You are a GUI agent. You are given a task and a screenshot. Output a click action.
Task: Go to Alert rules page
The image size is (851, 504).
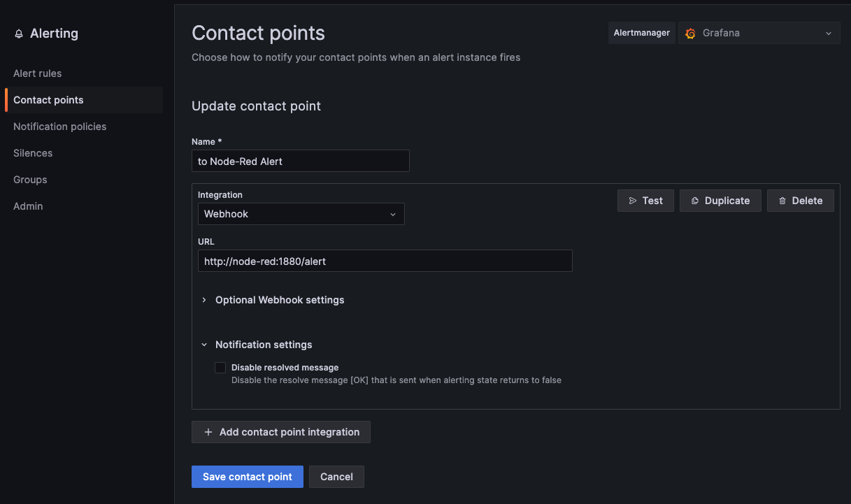pos(38,73)
